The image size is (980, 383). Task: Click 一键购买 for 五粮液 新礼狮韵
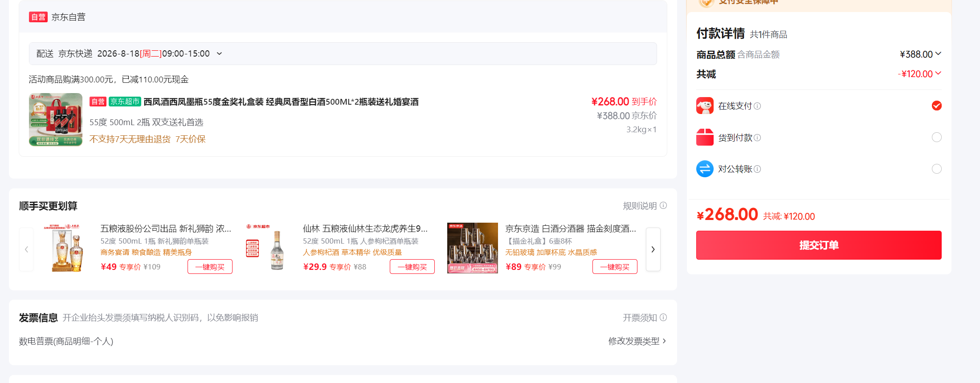pyautogui.click(x=210, y=267)
